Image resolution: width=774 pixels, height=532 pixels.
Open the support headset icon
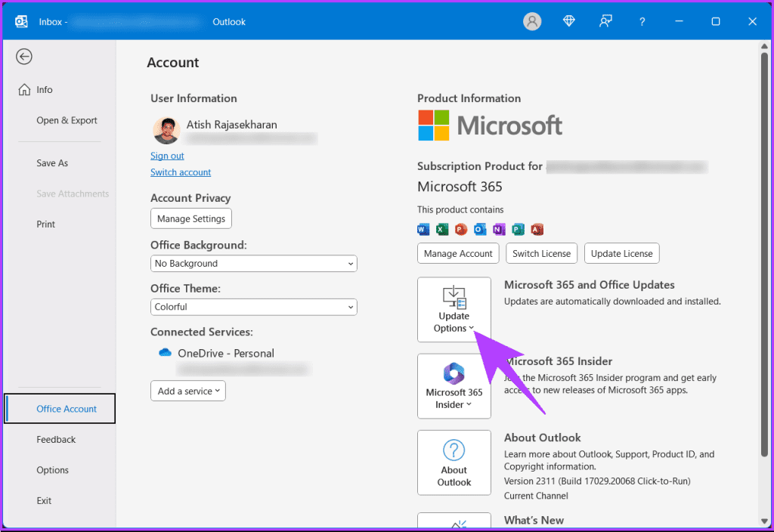[x=605, y=21]
